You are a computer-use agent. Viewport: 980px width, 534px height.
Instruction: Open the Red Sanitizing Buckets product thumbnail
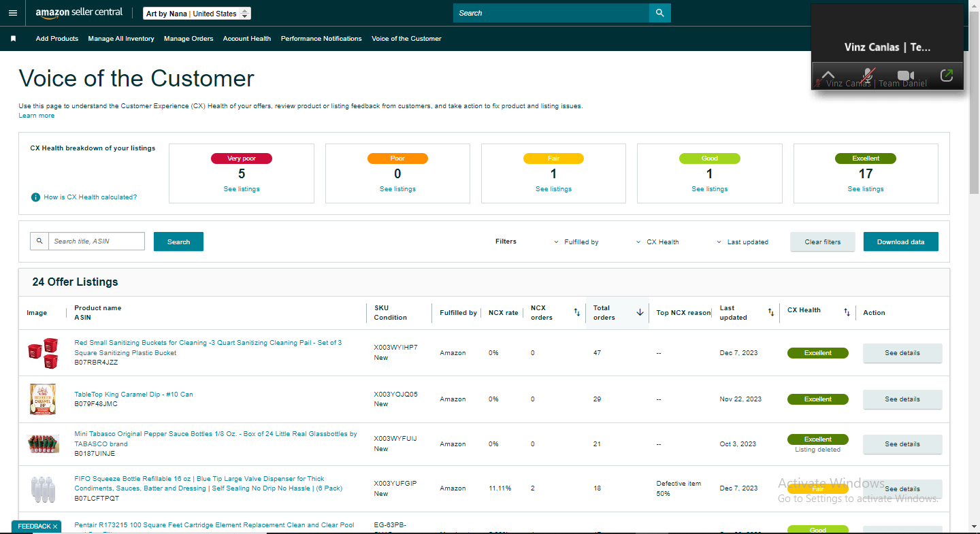tap(43, 353)
